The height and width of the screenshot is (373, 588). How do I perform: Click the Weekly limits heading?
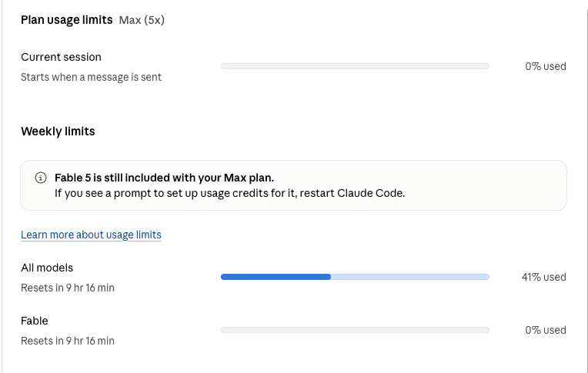pos(58,132)
